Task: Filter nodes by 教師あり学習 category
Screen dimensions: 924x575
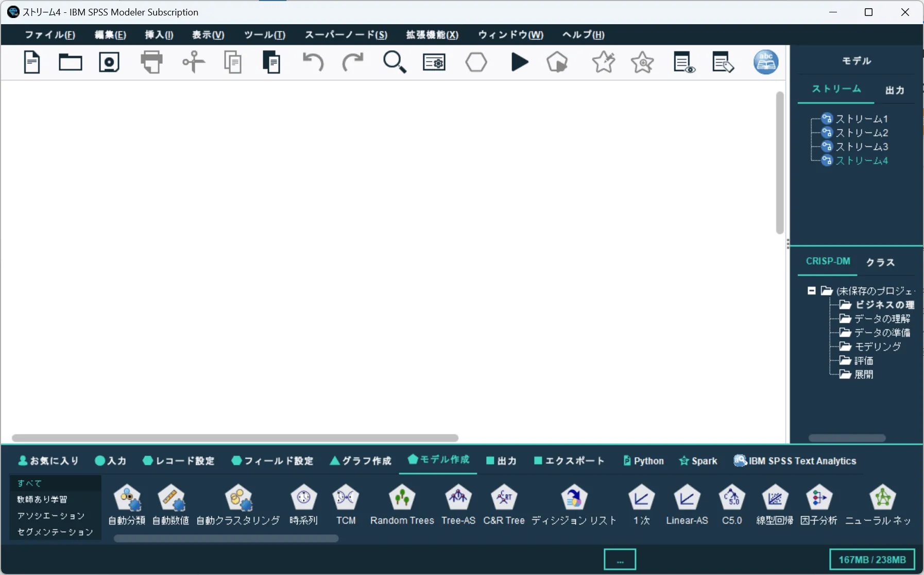Action: pyautogui.click(x=42, y=499)
